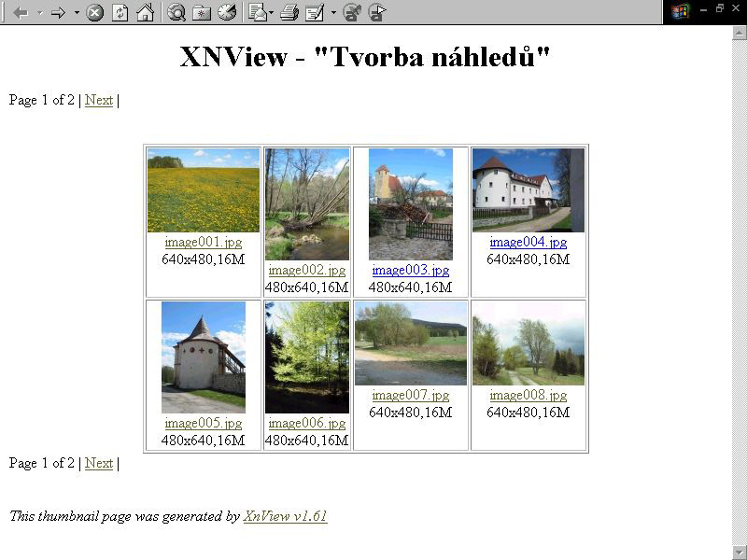Click the Forward arrow button

(x=58, y=12)
